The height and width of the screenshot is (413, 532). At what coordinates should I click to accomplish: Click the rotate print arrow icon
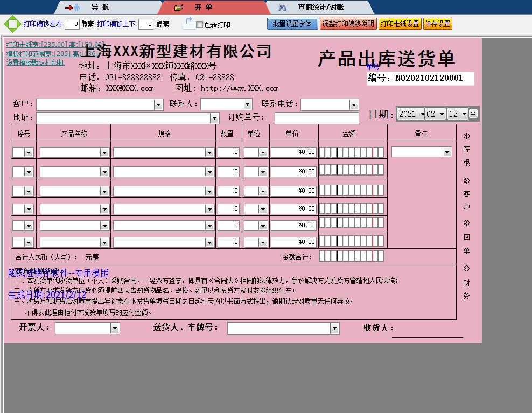pyautogui.click(x=188, y=23)
